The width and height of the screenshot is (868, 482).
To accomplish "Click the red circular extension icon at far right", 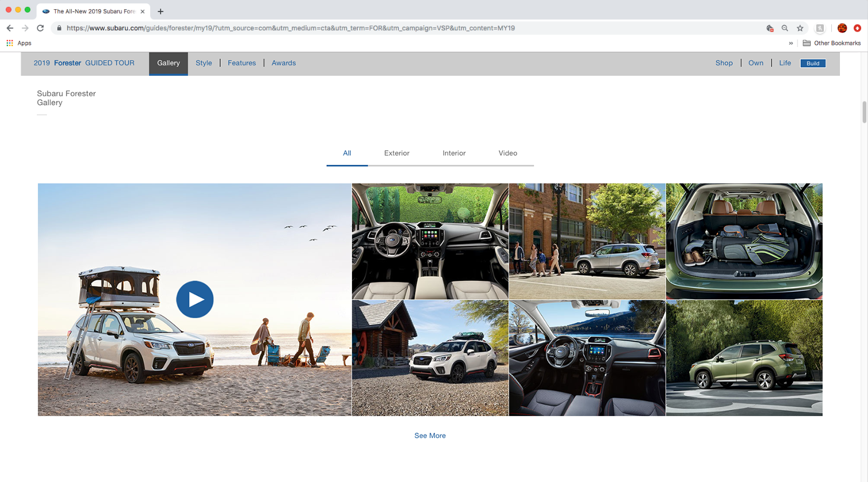I will 858,28.
